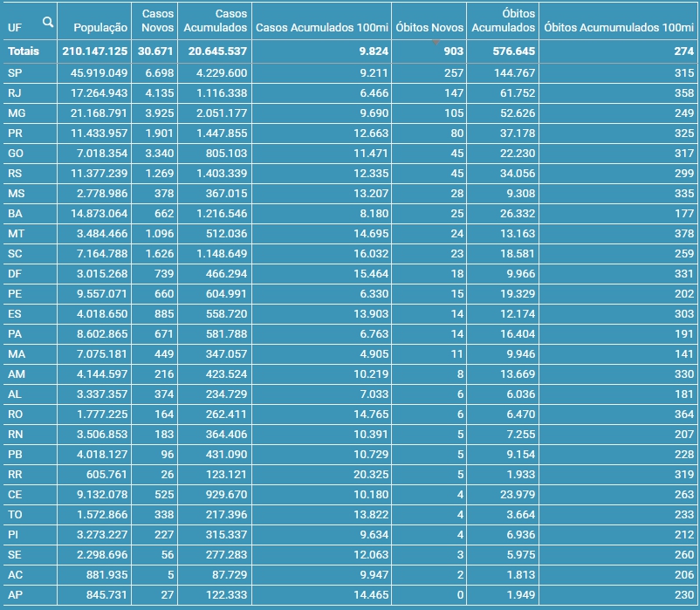Click Óbitos Acumumulados 100mi column header
The width and height of the screenshot is (700, 610).
tap(618, 28)
